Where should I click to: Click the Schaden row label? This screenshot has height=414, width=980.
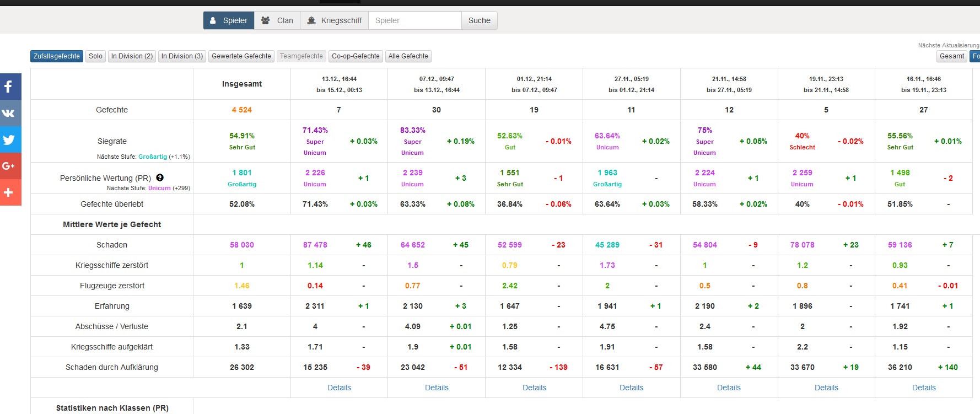112,245
